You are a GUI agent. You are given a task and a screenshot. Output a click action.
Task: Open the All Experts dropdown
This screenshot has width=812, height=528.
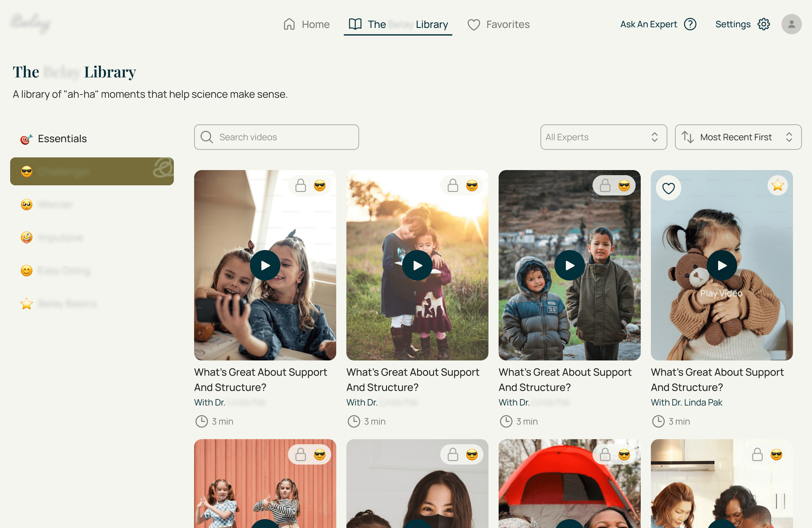click(603, 137)
